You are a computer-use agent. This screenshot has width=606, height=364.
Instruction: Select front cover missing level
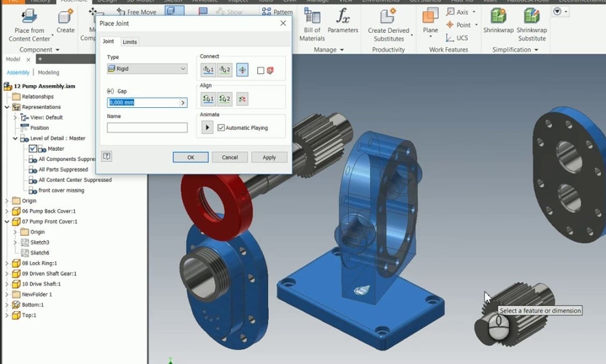click(x=61, y=190)
